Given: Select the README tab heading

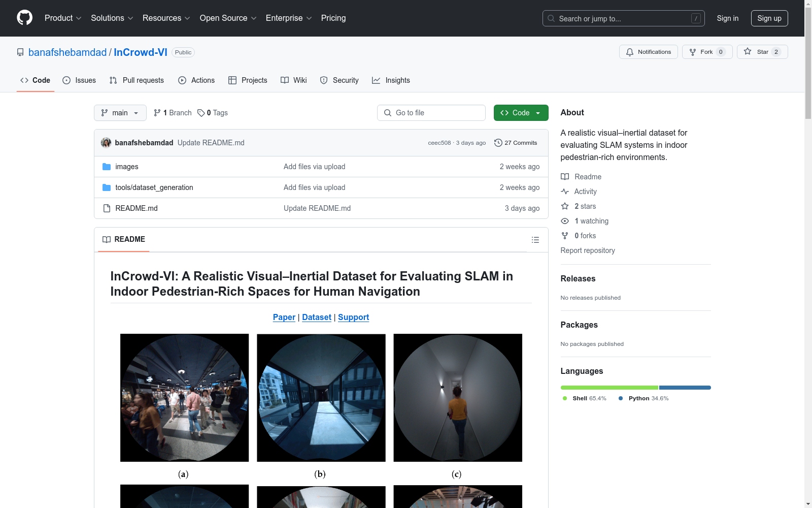Looking at the screenshot, I should click(124, 239).
